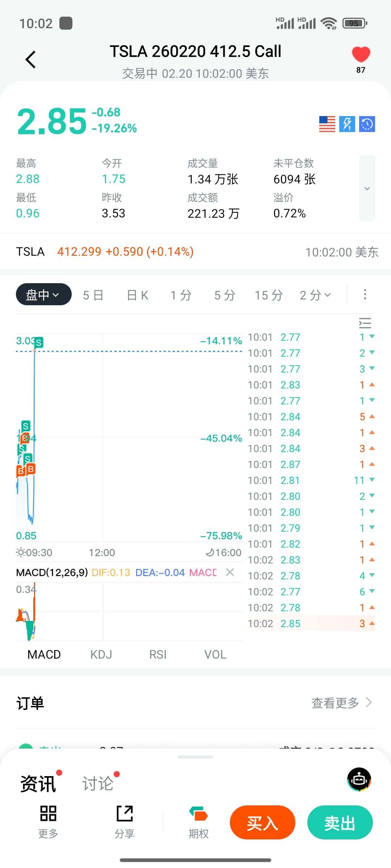Close the MACD indicator panel

(x=230, y=572)
